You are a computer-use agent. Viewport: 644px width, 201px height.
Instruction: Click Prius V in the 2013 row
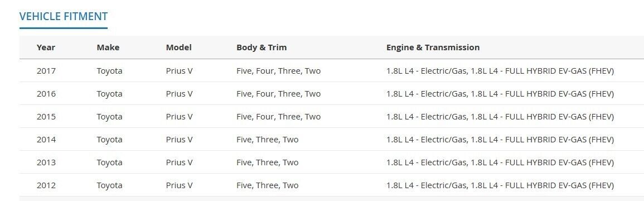179,162
